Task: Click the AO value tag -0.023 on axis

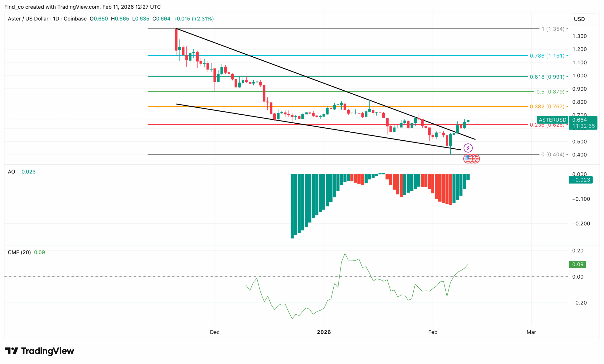Action: pos(581,180)
